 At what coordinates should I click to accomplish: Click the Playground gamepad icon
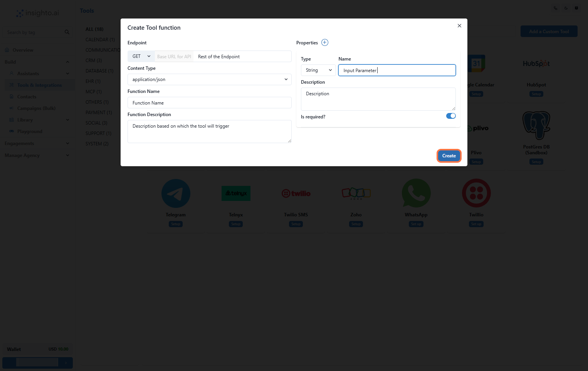point(12,131)
